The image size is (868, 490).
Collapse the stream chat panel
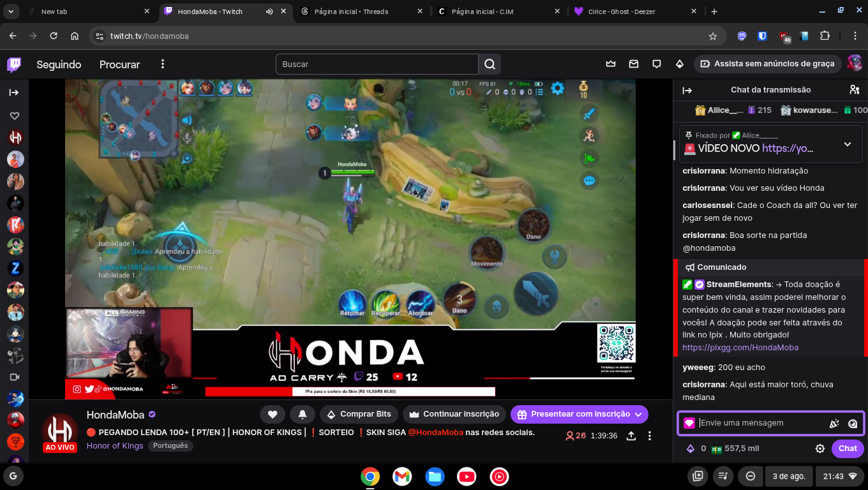[687, 90]
